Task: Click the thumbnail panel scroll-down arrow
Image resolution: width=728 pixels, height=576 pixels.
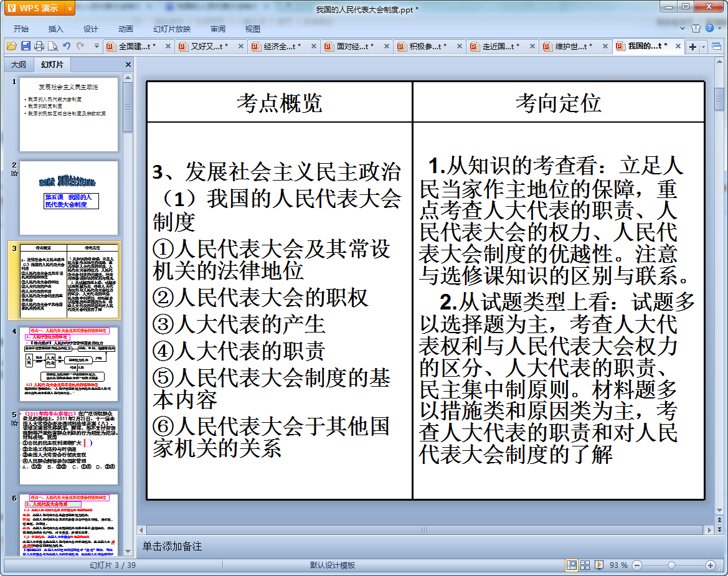Action: (128, 551)
